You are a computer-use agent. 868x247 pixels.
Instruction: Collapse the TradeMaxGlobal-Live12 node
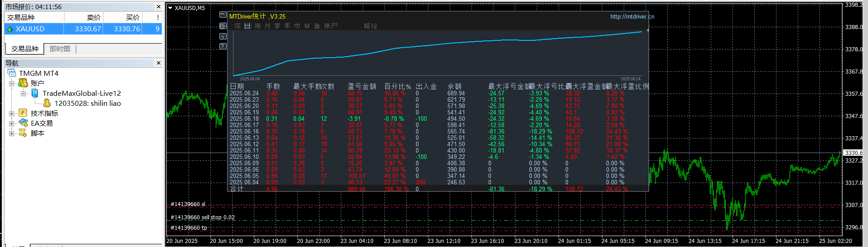[x=24, y=94]
